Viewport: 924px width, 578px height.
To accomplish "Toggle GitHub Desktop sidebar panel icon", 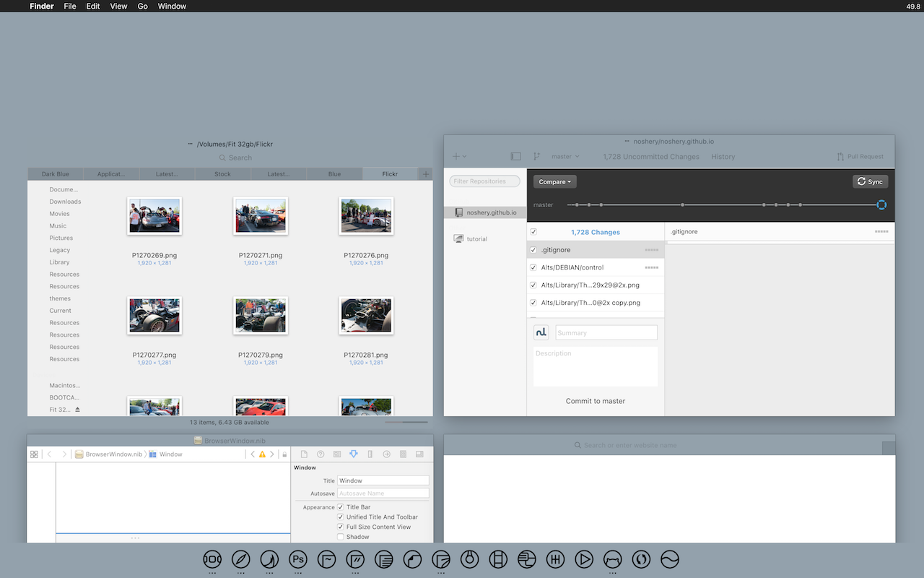I will point(515,156).
